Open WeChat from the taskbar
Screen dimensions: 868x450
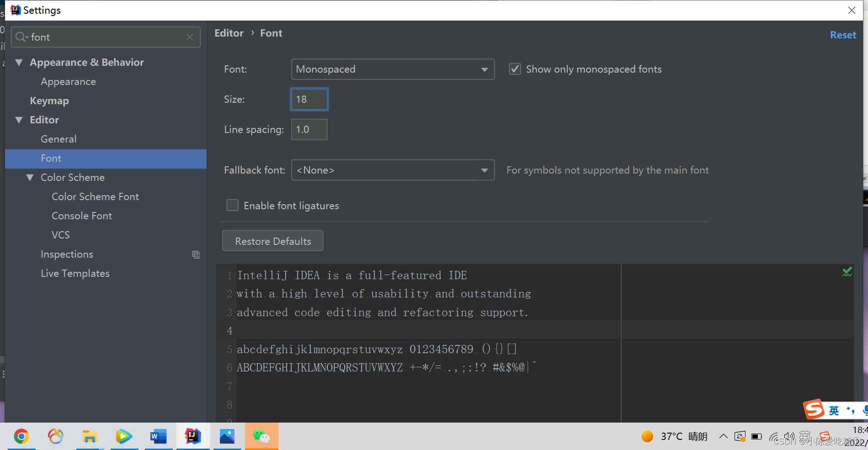point(261,436)
